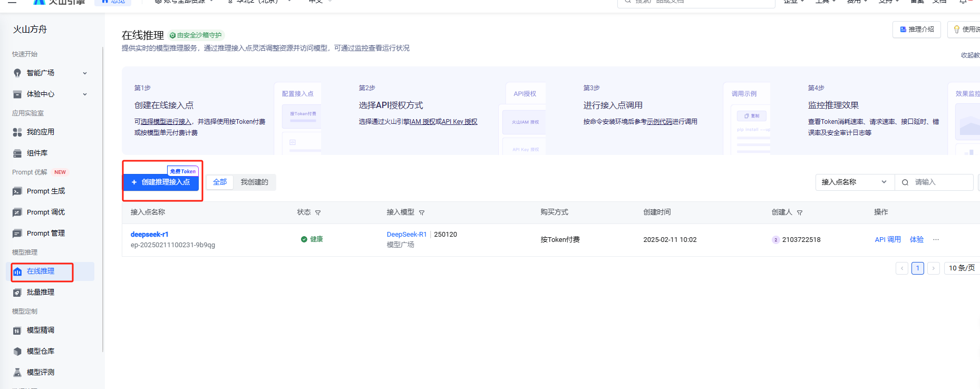Open the DeepSeek-R1 model link
The height and width of the screenshot is (389, 980).
coord(406,235)
